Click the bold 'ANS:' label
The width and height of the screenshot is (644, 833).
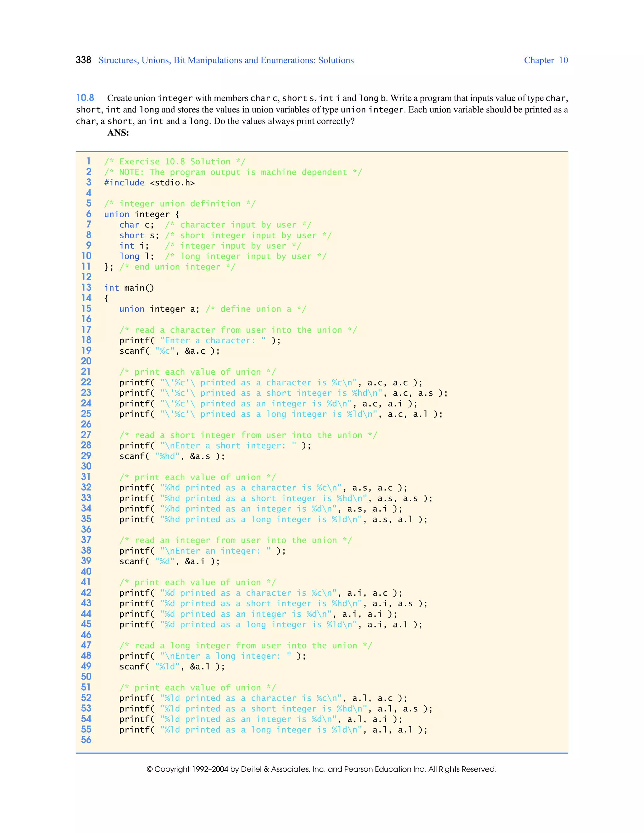(118, 132)
